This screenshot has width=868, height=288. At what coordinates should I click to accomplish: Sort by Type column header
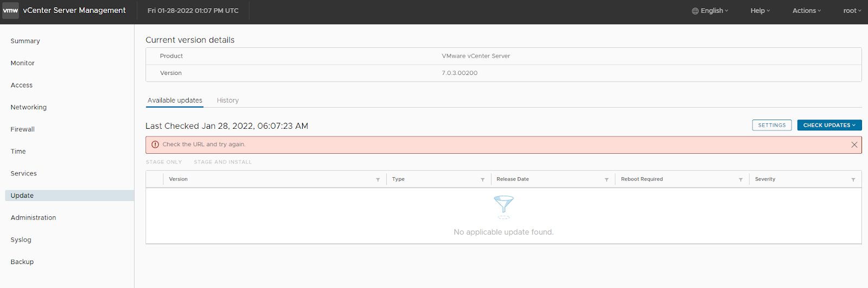coord(398,179)
